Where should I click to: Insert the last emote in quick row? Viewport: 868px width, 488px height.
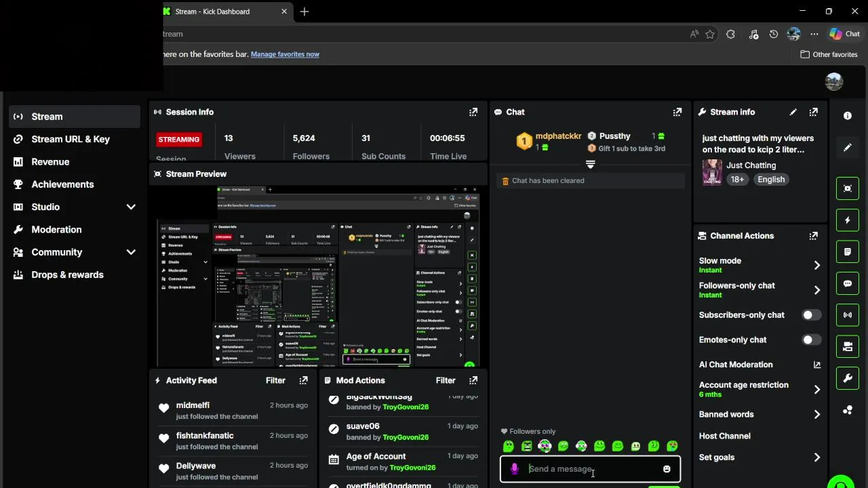(672, 446)
